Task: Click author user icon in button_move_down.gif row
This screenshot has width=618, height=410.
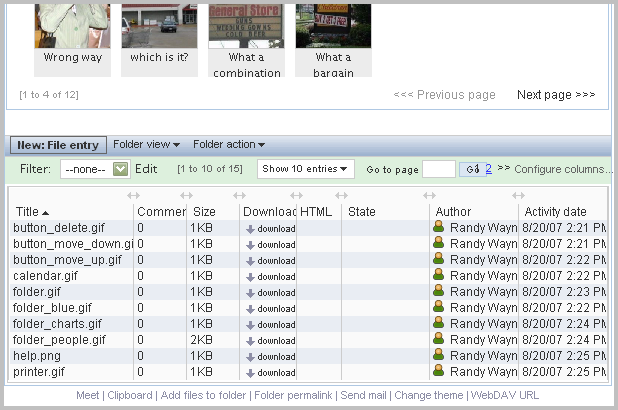Action: [x=438, y=242]
